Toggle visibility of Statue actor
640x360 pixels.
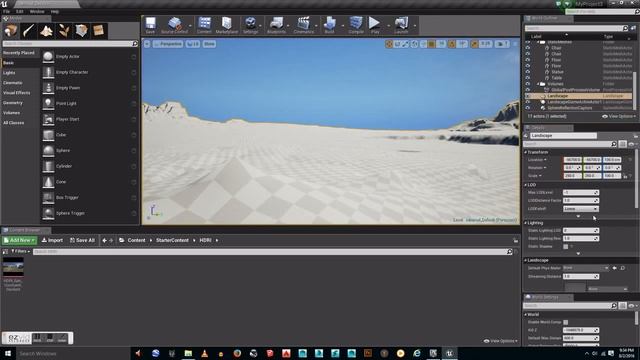point(527,71)
